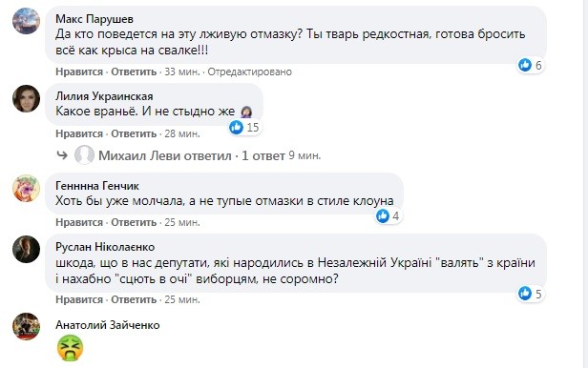View like reactions on Руслан Ніколаєнко's comment
This screenshot has width=588, height=368.
click(x=530, y=294)
